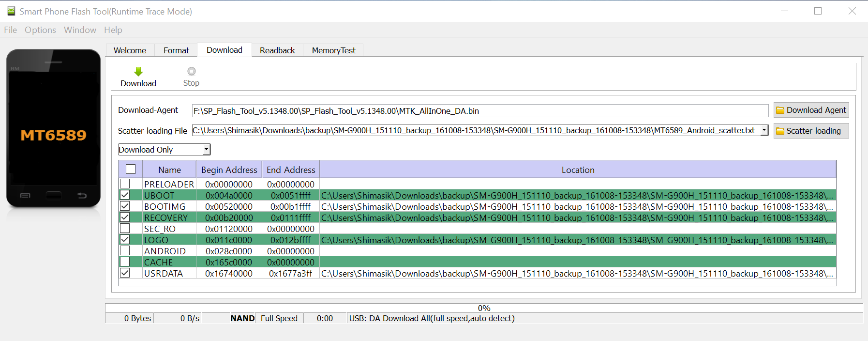This screenshot has height=341, width=868.
Task: Click the Download Agent folder button
Action: tap(811, 110)
